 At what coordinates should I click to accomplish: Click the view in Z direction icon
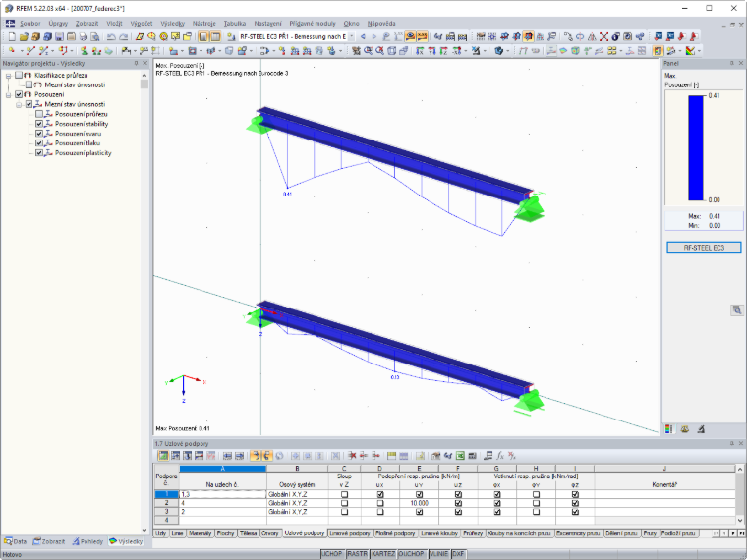point(443,51)
